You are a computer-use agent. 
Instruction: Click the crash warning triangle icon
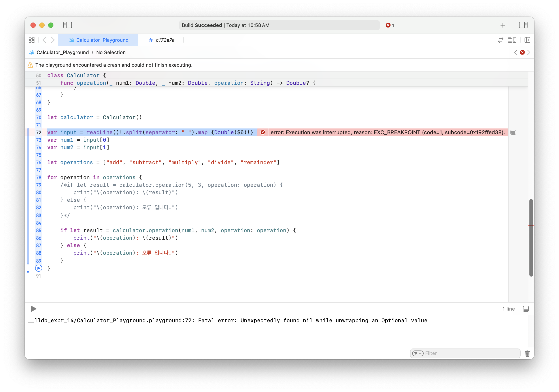(x=30, y=65)
